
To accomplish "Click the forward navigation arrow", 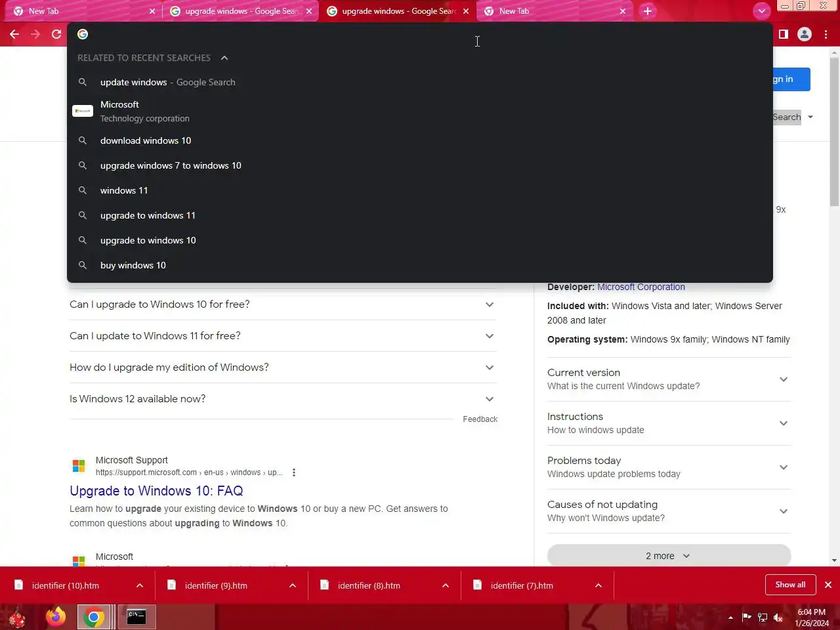I will [x=35, y=34].
